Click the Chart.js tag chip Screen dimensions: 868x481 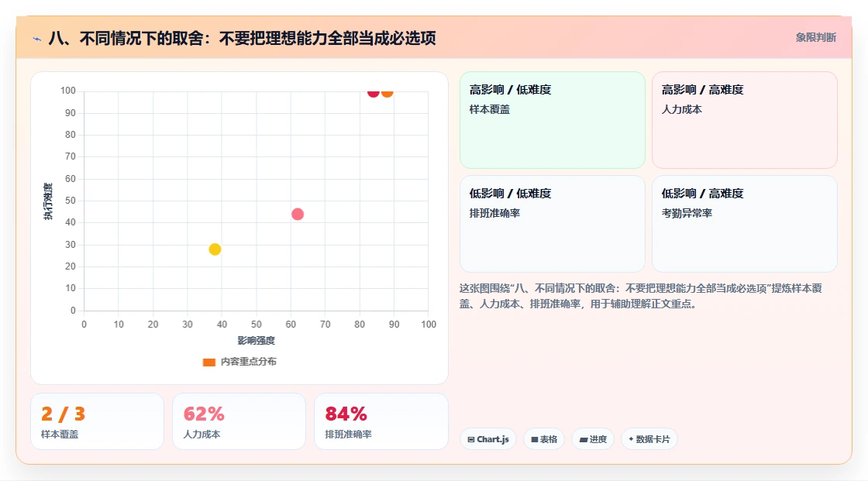click(488, 439)
